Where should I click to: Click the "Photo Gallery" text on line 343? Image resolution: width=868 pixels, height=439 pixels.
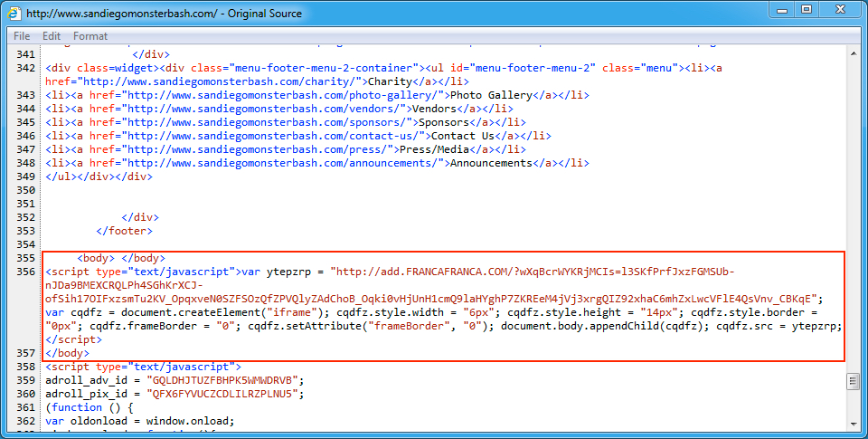click(x=491, y=95)
